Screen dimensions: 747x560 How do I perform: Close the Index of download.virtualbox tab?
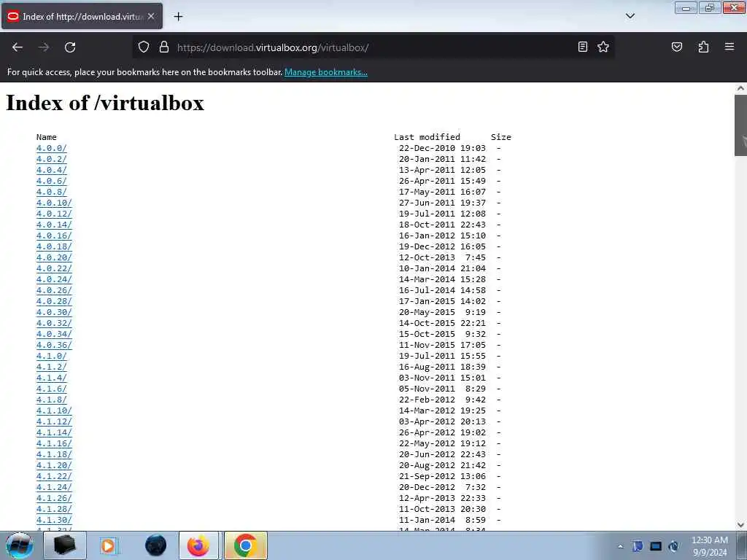coord(151,16)
